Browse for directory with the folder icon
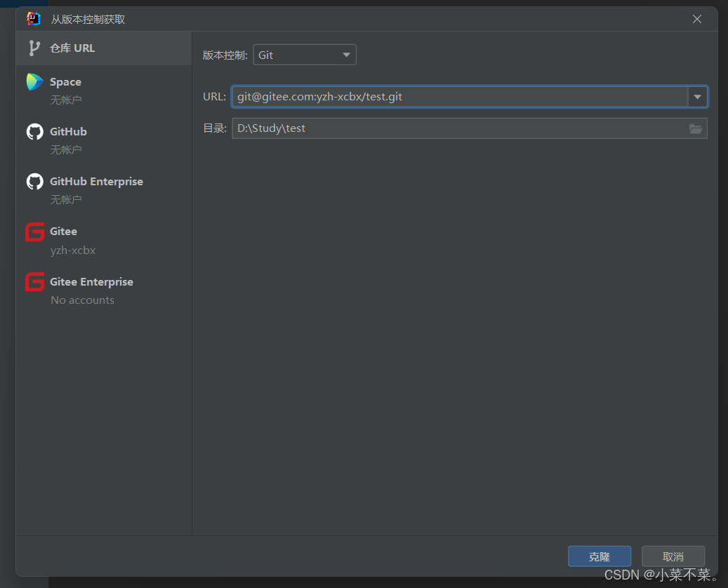This screenshot has height=588, width=728. point(695,128)
